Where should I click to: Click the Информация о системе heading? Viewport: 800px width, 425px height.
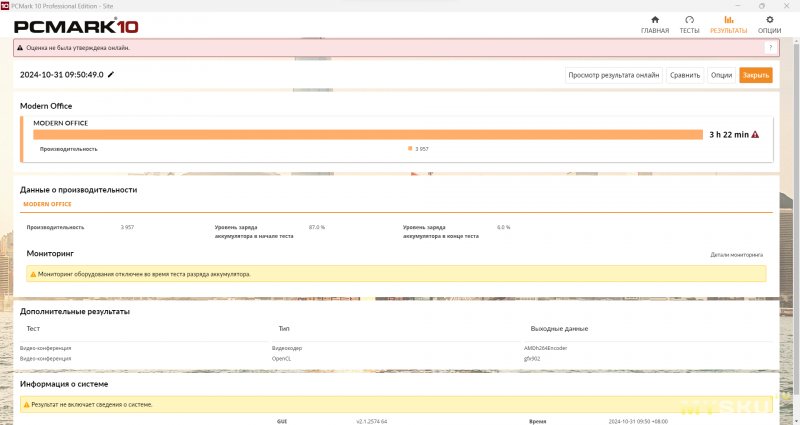64,384
